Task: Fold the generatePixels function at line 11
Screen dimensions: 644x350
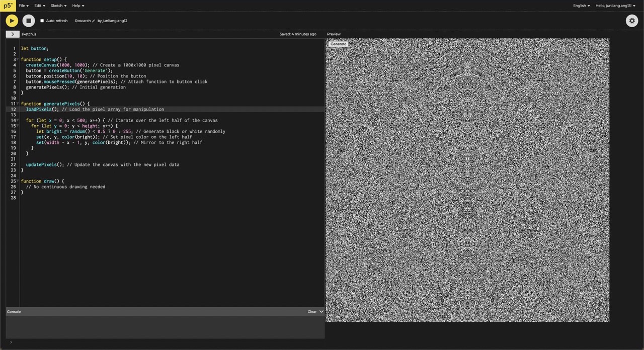Action: pos(18,104)
